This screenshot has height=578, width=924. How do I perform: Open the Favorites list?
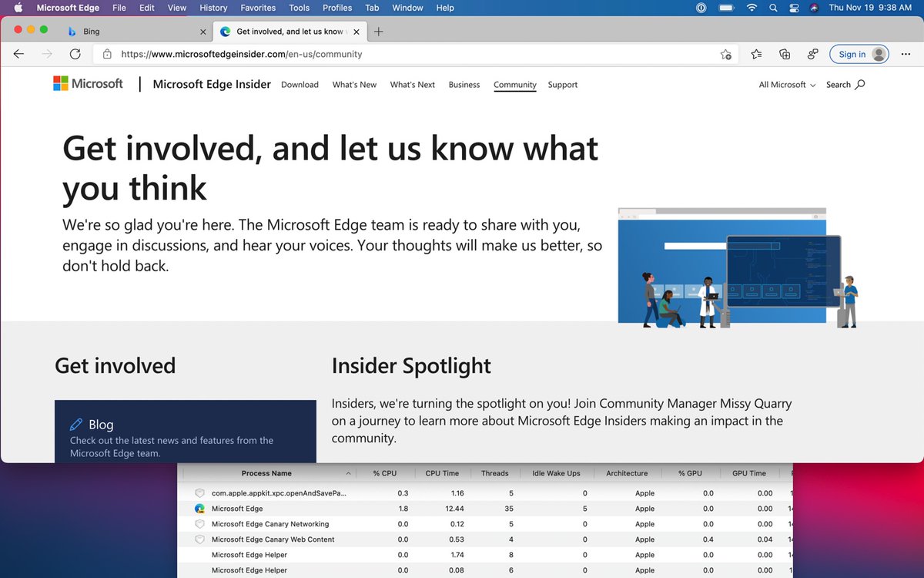pyautogui.click(x=756, y=54)
